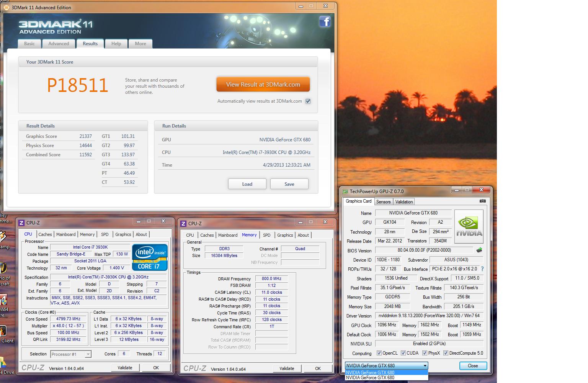
Task: Click the Core Speed value 4799.73 MHz
Action: pos(68,319)
